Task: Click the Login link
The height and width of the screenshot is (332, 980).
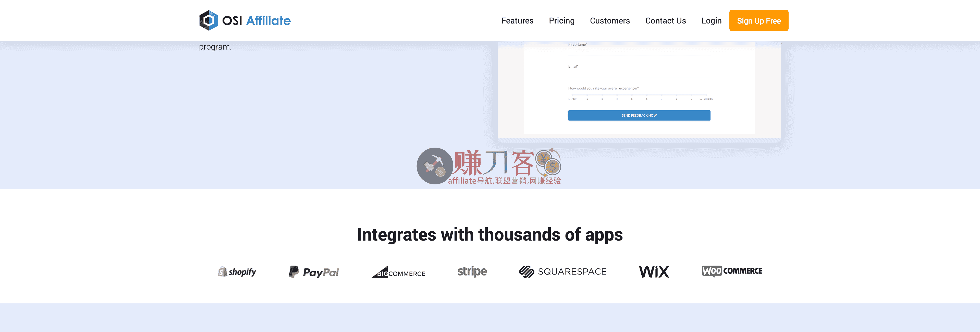Action: (712, 21)
